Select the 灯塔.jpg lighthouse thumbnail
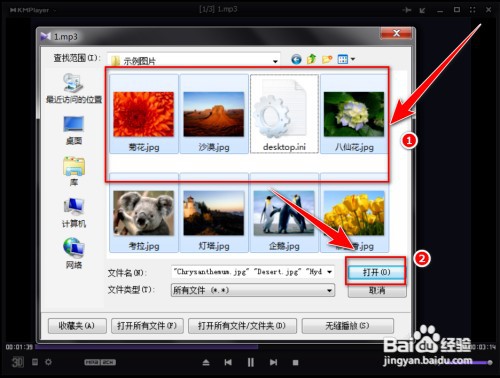 214,213
